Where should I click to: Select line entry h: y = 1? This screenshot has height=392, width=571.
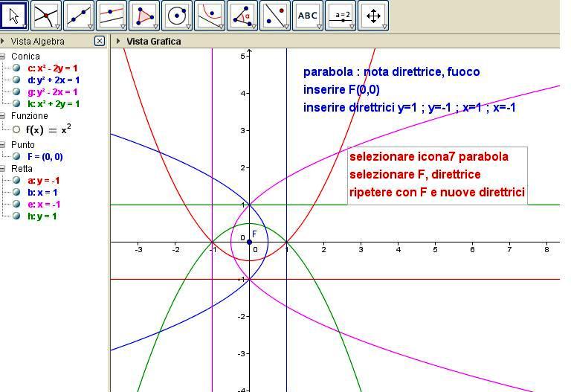click(x=42, y=216)
